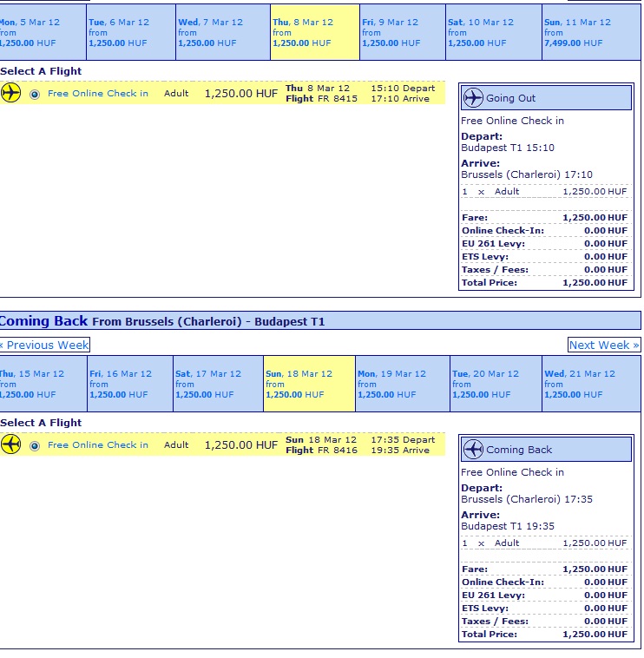
Task: Open Free Online Check in link for FR 8415
Action: tap(98, 93)
